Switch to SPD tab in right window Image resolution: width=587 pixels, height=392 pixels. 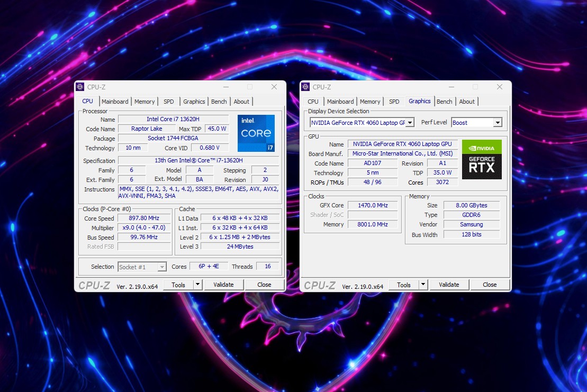point(394,102)
